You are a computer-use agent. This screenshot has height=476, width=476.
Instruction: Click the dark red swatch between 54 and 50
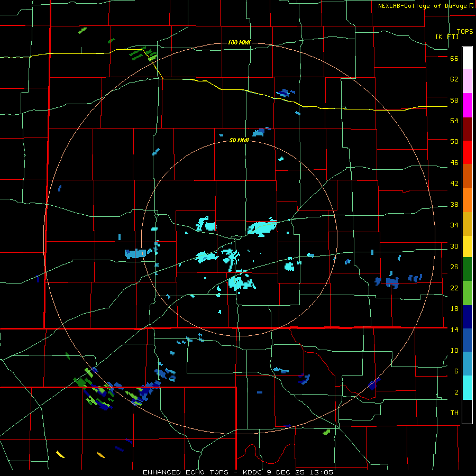click(467, 129)
